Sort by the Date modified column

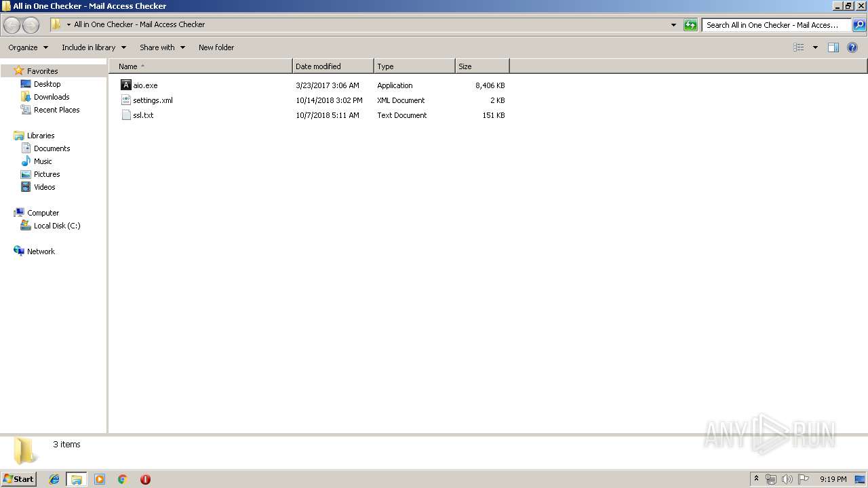coord(333,66)
